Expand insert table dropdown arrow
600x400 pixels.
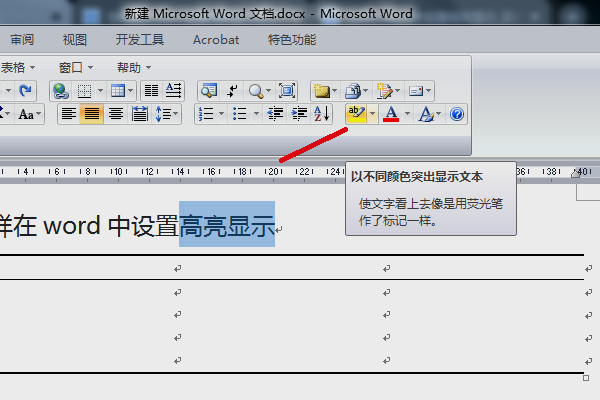pyautogui.click(x=130, y=91)
